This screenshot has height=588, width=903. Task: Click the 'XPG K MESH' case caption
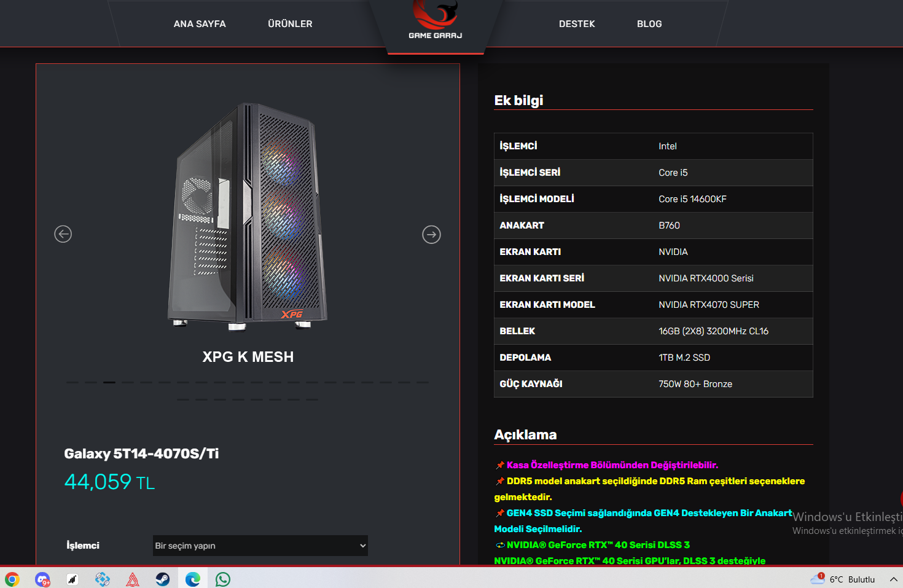tap(248, 357)
